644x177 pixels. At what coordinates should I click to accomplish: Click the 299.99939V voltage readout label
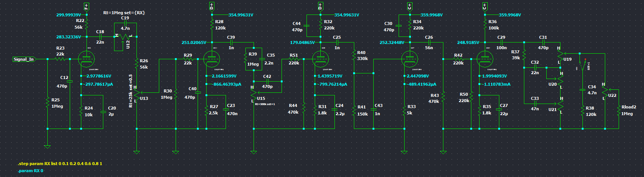click(x=69, y=15)
